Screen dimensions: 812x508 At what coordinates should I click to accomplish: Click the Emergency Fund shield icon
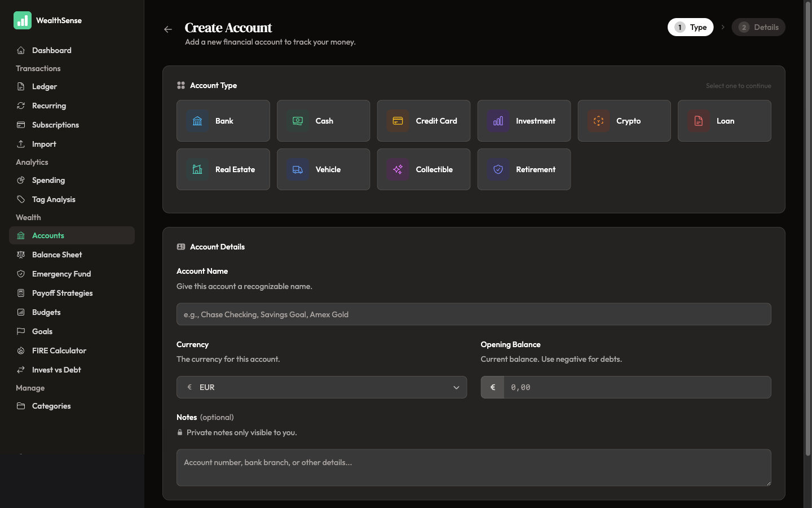coord(21,274)
